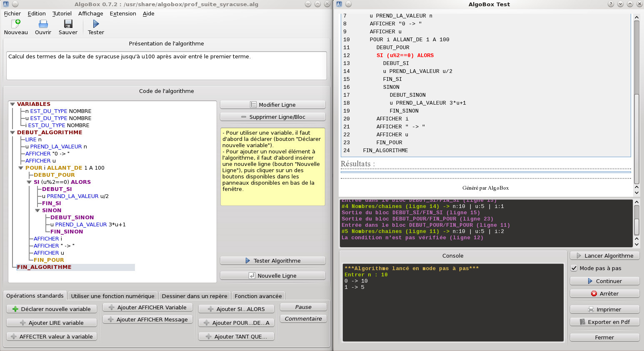Click AFFECTER valeur à variable button
This screenshot has height=351, width=644.
(52, 336)
